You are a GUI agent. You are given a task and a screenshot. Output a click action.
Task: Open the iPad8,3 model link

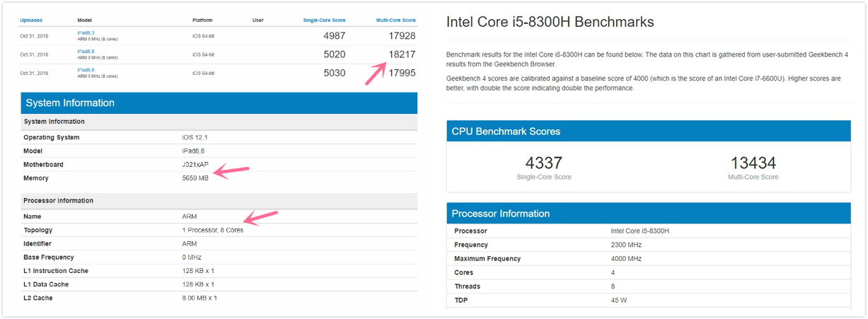tap(86, 33)
